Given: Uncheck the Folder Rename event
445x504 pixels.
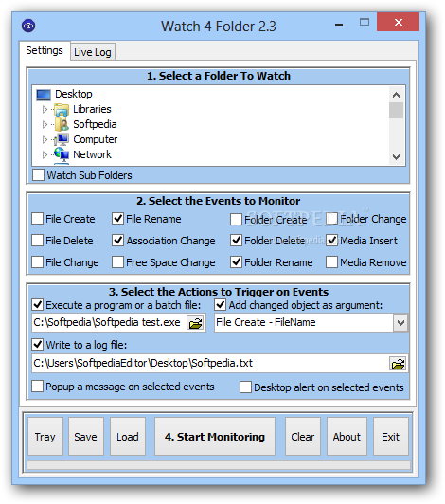Looking at the screenshot, I should (x=236, y=262).
